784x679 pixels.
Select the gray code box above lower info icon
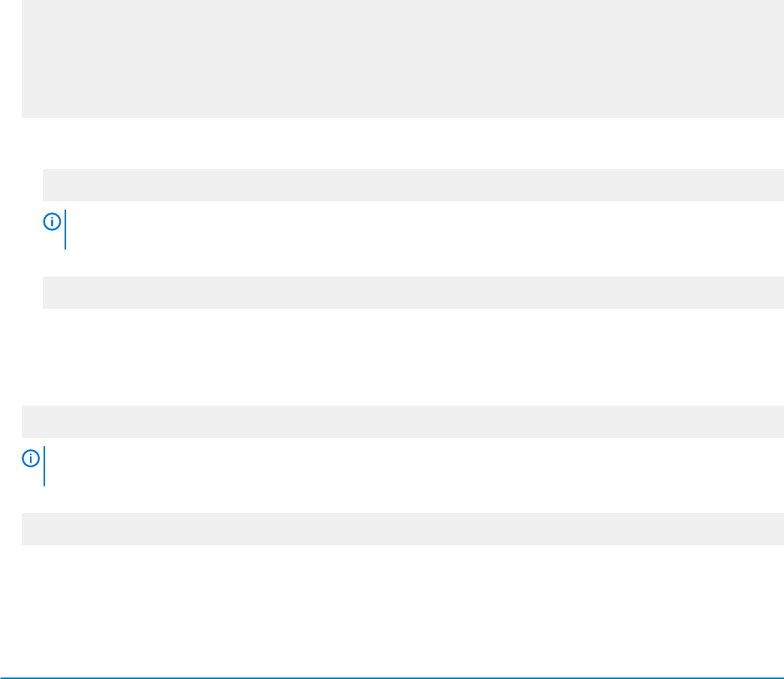pyautogui.click(x=403, y=421)
